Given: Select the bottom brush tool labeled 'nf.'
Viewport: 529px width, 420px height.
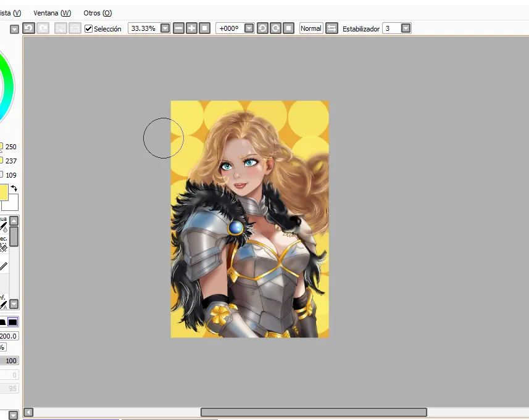Looking at the screenshot, I should [3, 302].
